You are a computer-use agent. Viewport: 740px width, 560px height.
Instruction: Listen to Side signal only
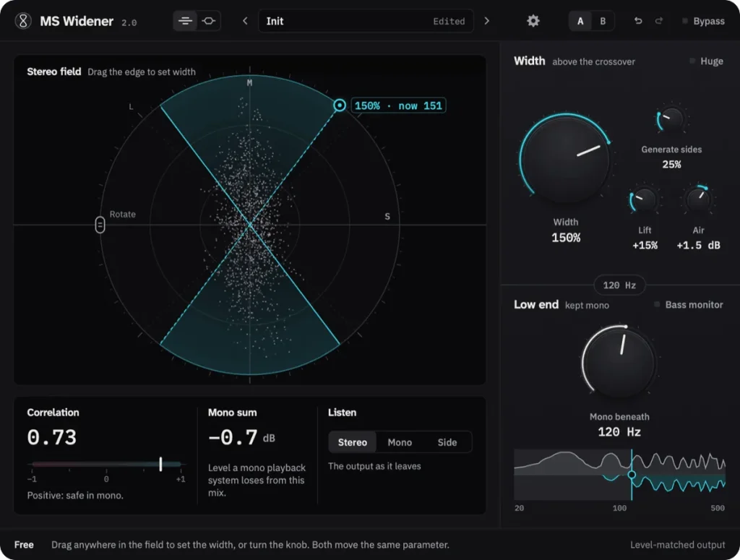tap(447, 442)
